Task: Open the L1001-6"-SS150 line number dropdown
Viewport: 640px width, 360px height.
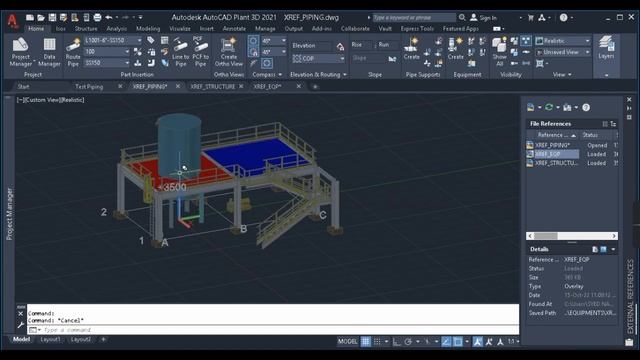Action: click(139, 40)
